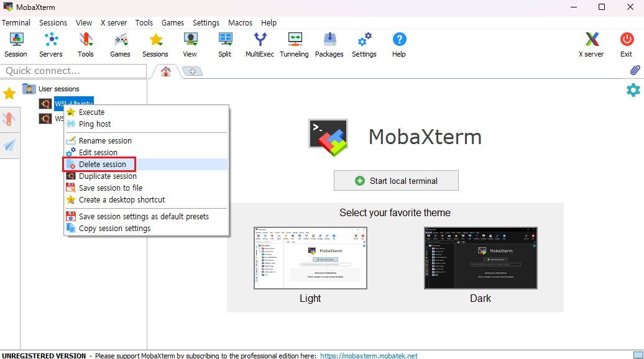
Task: Choose Create a desktop shortcut
Action: click(146, 200)
